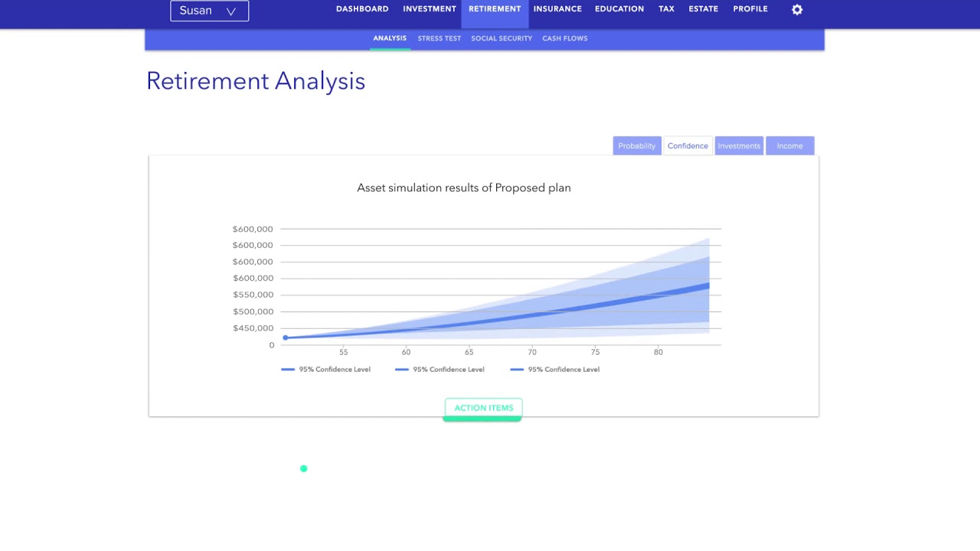The height and width of the screenshot is (551, 980).
Task: Show the Investments chart view
Action: coord(739,145)
